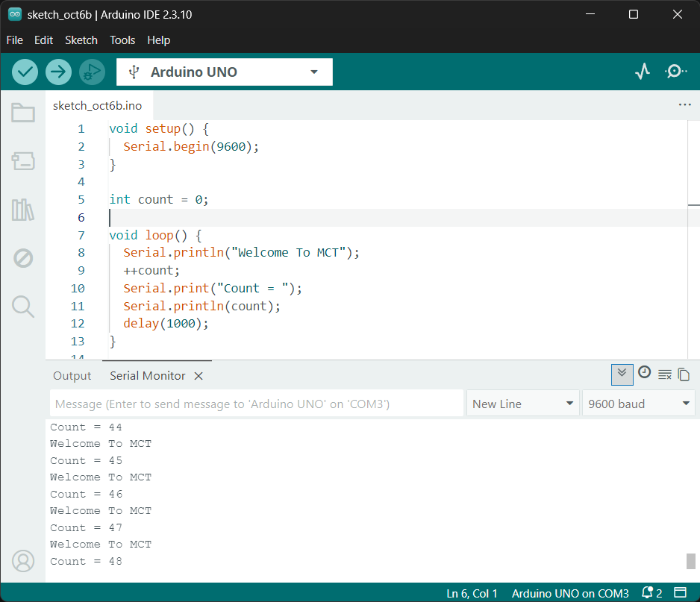
Task: Click line number 8 in the gutter
Action: click(x=81, y=253)
